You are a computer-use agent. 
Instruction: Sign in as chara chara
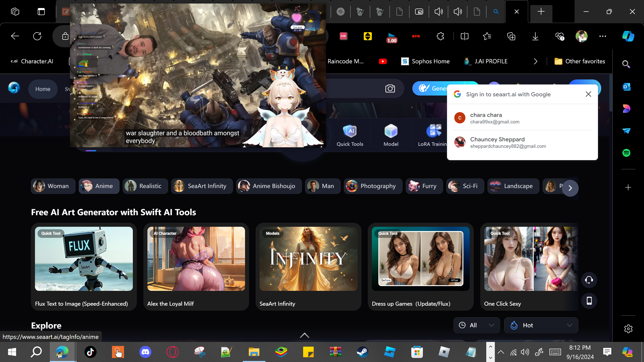point(522,118)
